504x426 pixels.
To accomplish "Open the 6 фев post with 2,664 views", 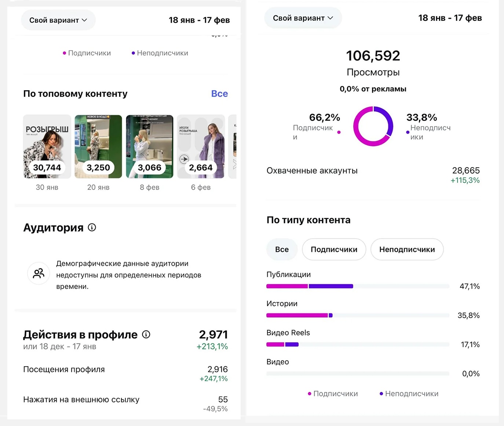I will pyautogui.click(x=201, y=147).
